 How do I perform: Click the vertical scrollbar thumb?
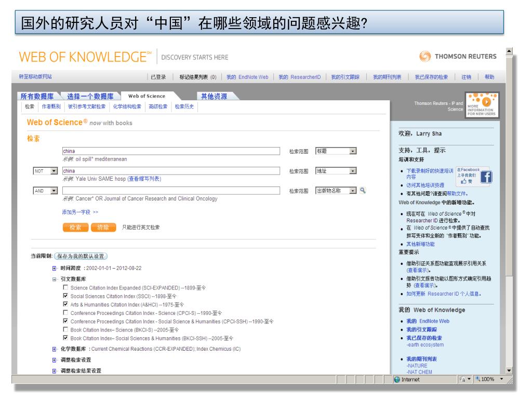point(509,166)
